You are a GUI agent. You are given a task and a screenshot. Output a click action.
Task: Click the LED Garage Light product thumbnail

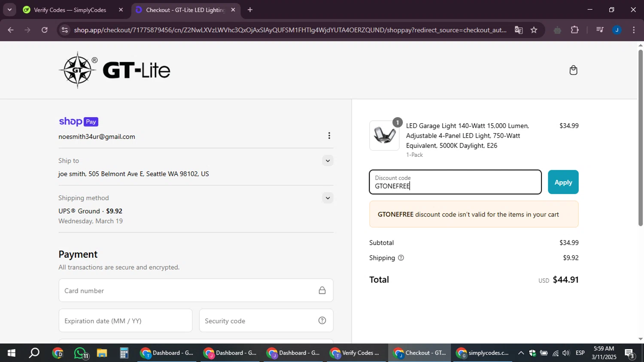coord(384,135)
